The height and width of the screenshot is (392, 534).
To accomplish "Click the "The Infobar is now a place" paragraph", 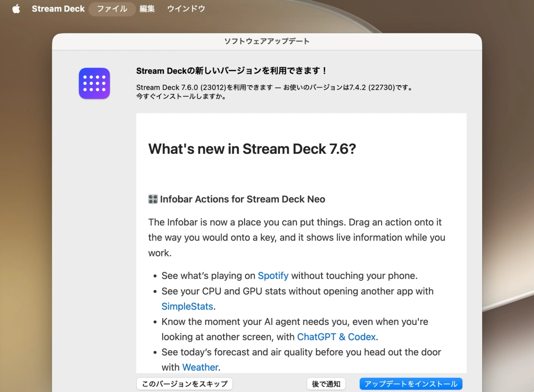I will tap(297, 238).
